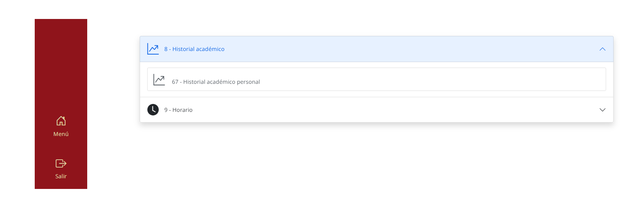This screenshot has height=200, width=644.
Task: Click the word "personal" in item 67
Action: pyautogui.click(x=248, y=82)
